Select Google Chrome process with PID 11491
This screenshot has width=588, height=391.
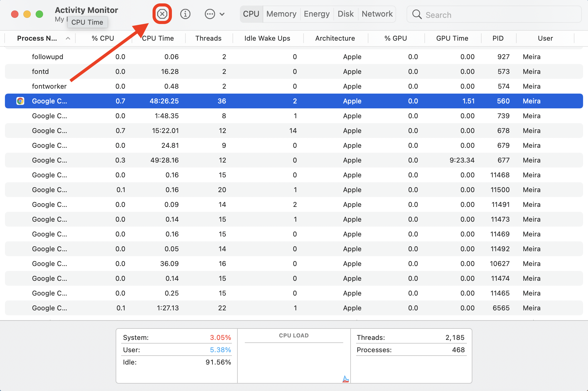[294, 204]
